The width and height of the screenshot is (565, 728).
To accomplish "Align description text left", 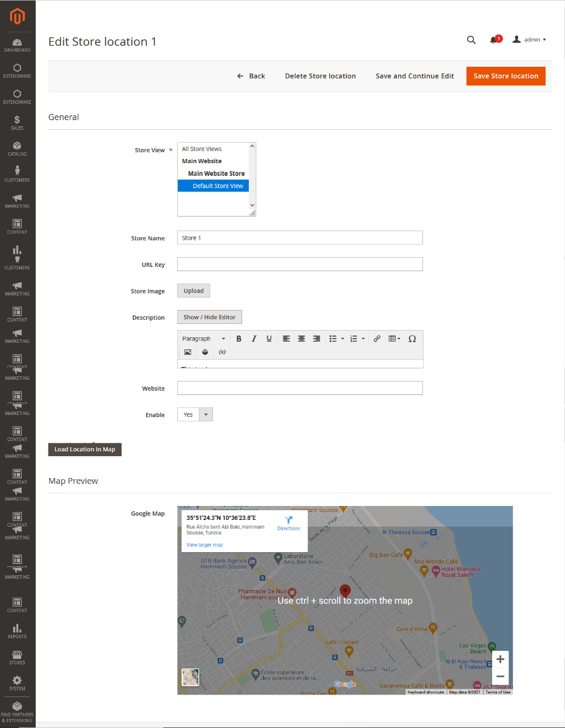I will click(x=286, y=339).
